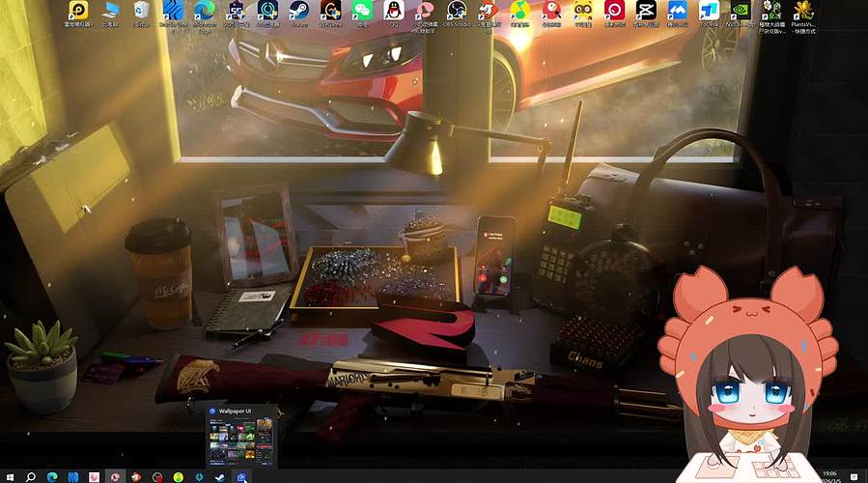Open the NVIDIA app desktop shortcut

741,11
